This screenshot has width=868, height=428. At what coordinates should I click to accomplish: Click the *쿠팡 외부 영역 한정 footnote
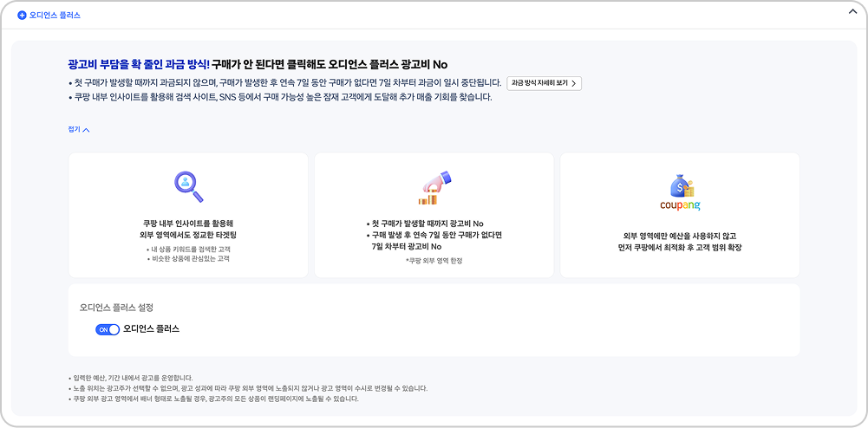click(434, 260)
